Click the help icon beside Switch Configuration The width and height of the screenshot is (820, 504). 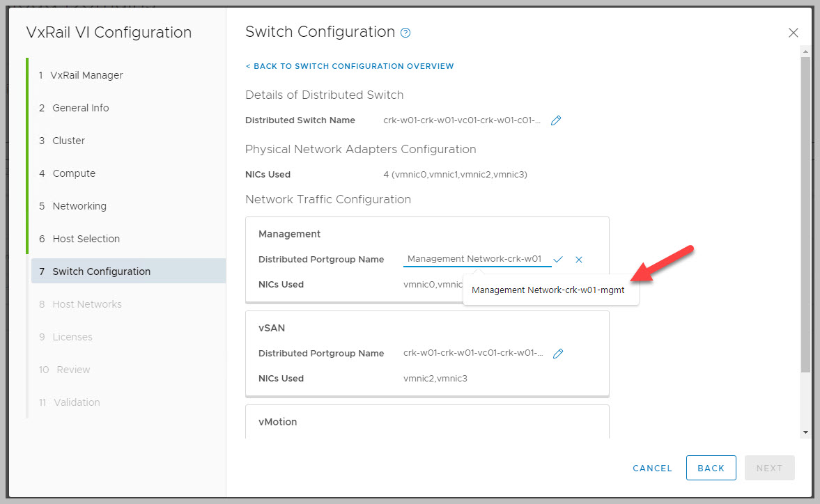pos(406,33)
